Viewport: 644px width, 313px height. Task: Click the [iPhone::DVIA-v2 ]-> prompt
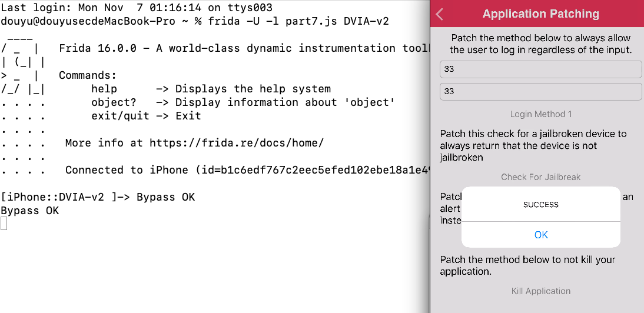click(65, 197)
